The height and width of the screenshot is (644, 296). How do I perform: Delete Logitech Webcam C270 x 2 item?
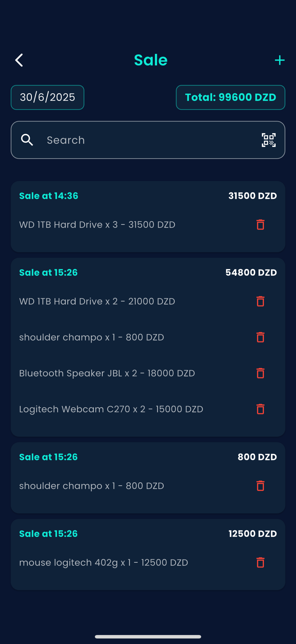click(x=260, y=409)
